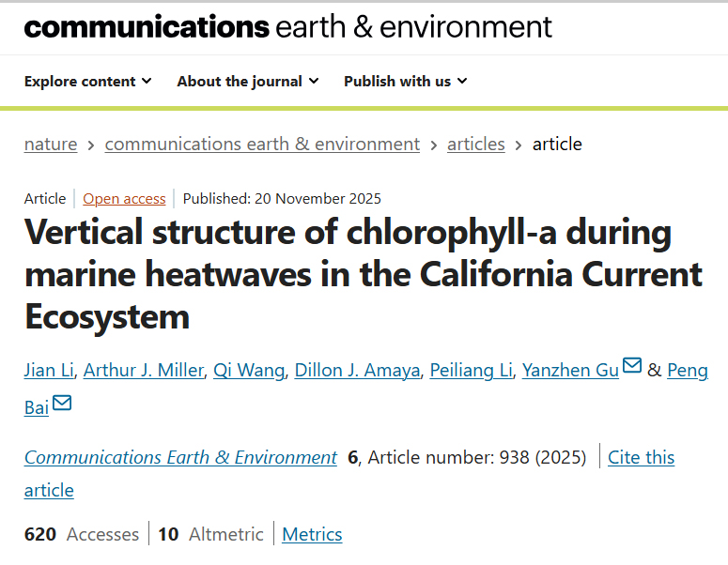Click the Open access link

pyautogui.click(x=124, y=199)
